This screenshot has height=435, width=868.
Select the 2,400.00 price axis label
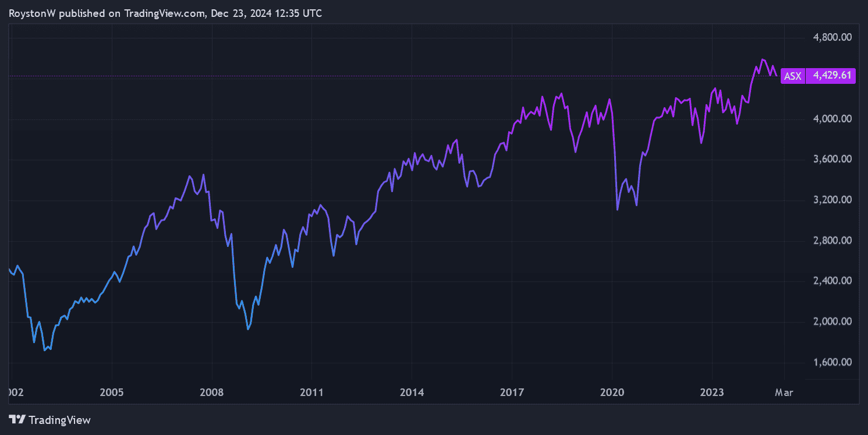click(x=832, y=281)
